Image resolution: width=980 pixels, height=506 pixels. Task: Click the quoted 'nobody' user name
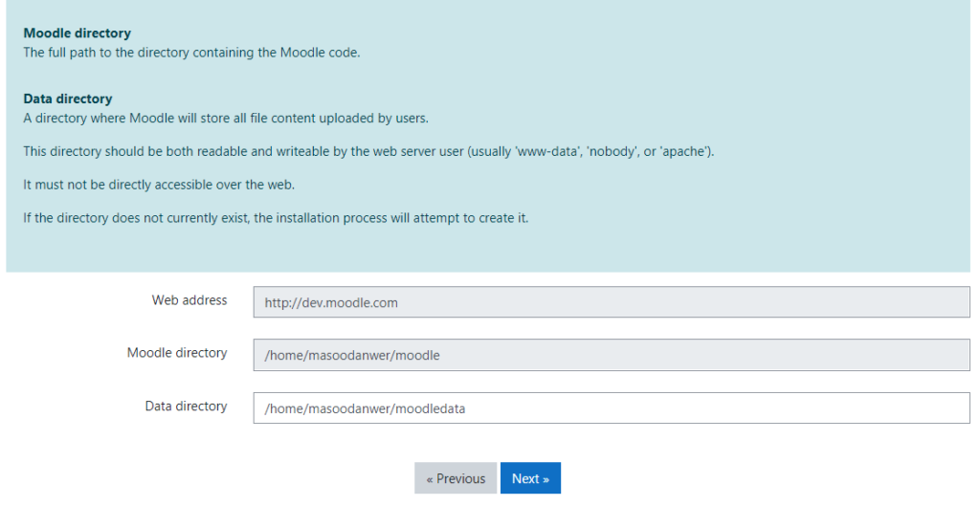click(x=605, y=152)
